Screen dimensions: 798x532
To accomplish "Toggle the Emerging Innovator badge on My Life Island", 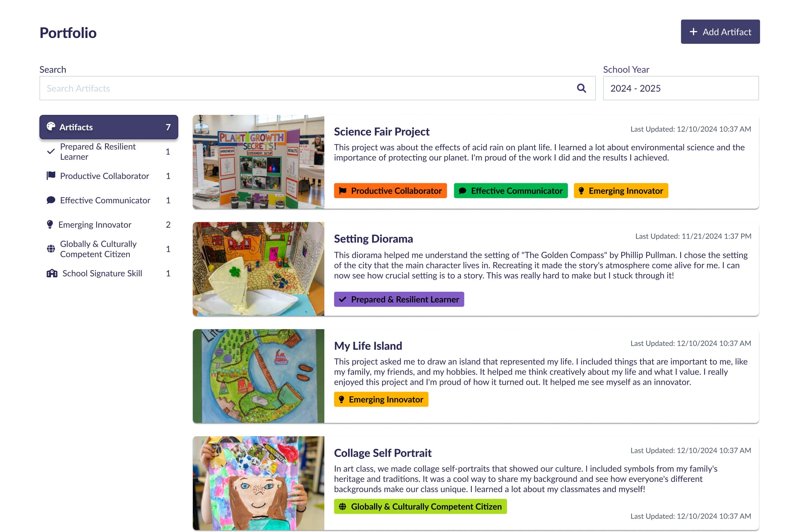I will [381, 399].
